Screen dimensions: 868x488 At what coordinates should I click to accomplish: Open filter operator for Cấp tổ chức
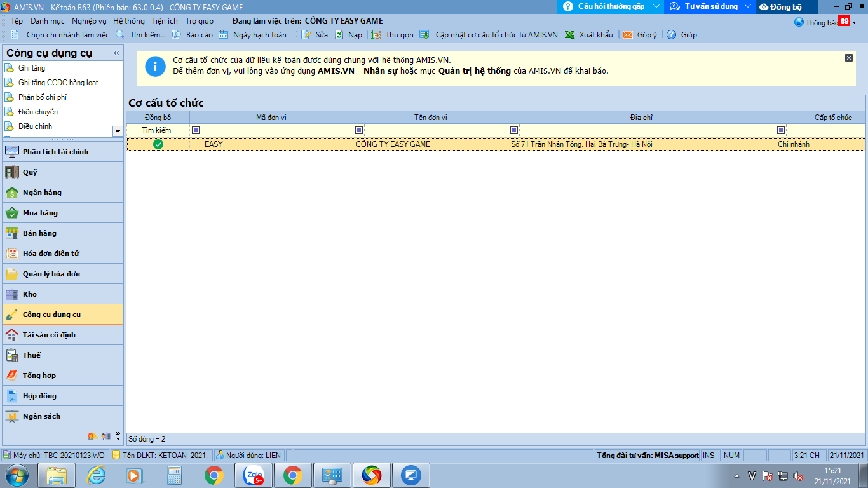[781, 130]
